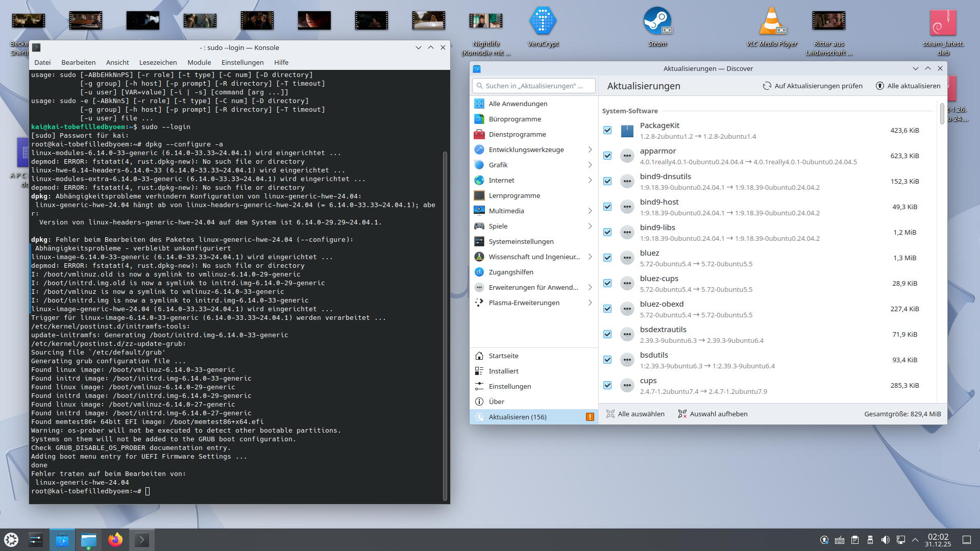Open the Bearbeiten menu in Konsole
980x551 pixels.
point(78,62)
